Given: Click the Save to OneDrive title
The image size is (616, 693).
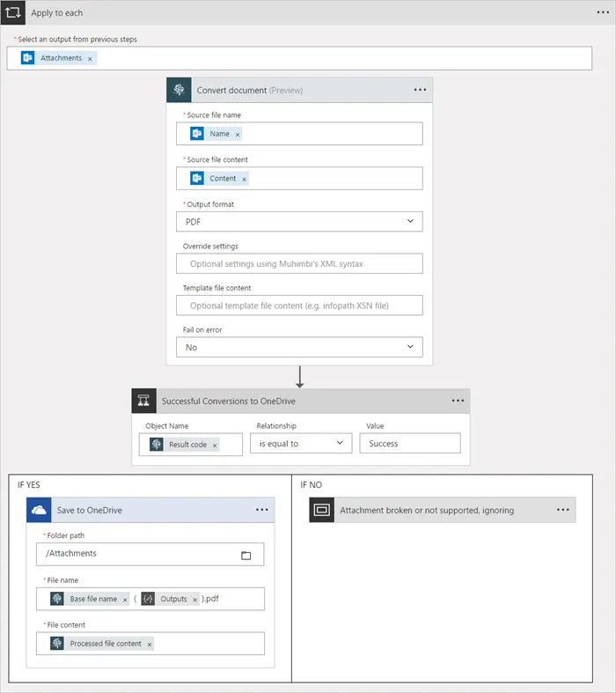Looking at the screenshot, I should tap(89, 510).
